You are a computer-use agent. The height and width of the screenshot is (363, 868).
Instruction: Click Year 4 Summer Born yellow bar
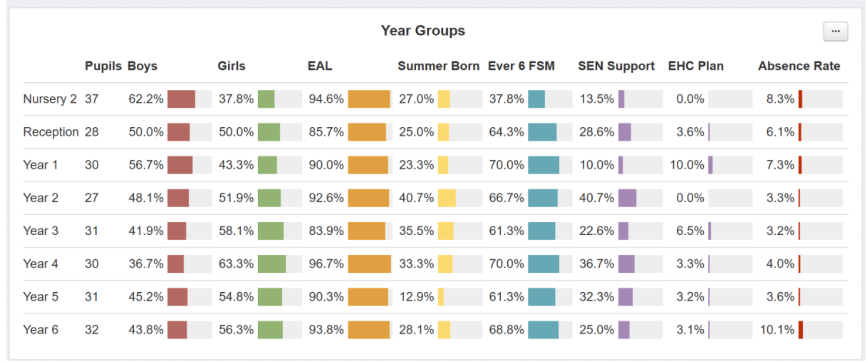tap(445, 264)
